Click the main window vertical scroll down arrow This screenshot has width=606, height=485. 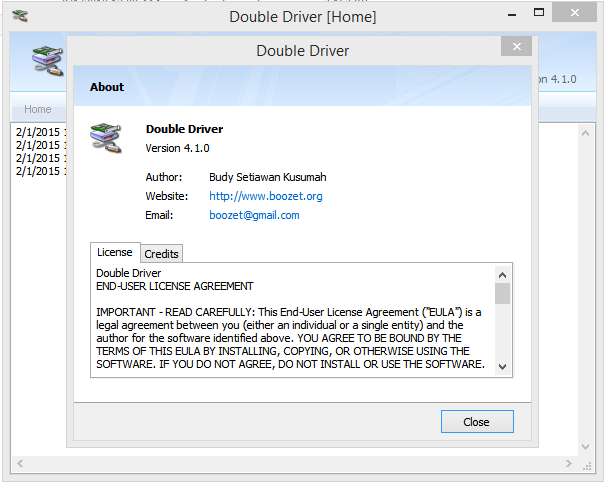coord(585,447)
